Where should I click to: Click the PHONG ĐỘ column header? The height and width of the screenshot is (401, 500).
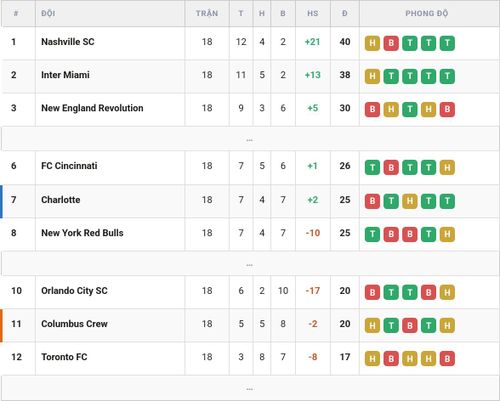426,13
